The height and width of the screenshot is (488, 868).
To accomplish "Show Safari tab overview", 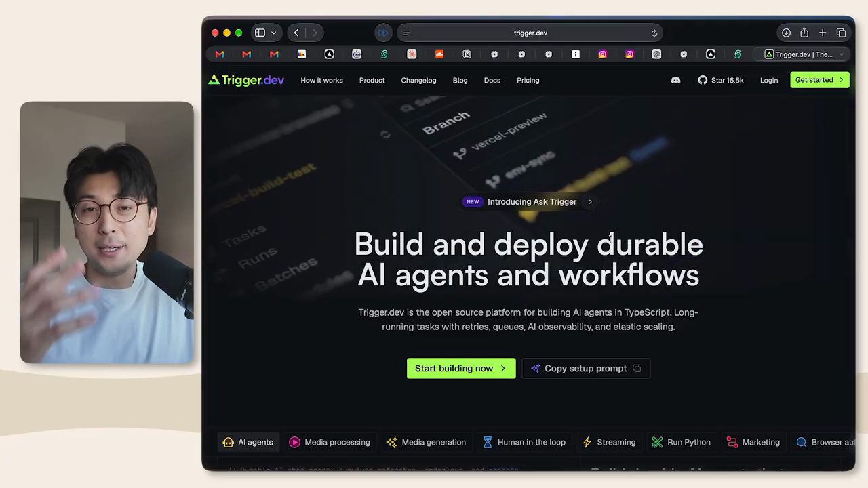I will point(841,33).
